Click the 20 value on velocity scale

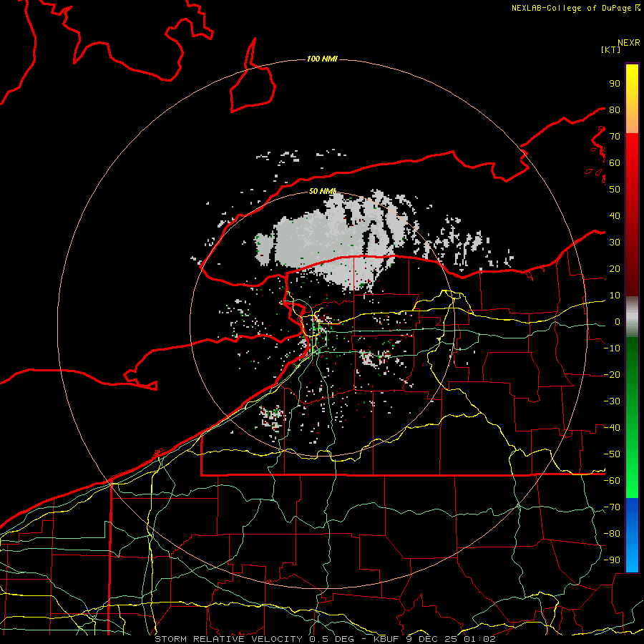615,269
